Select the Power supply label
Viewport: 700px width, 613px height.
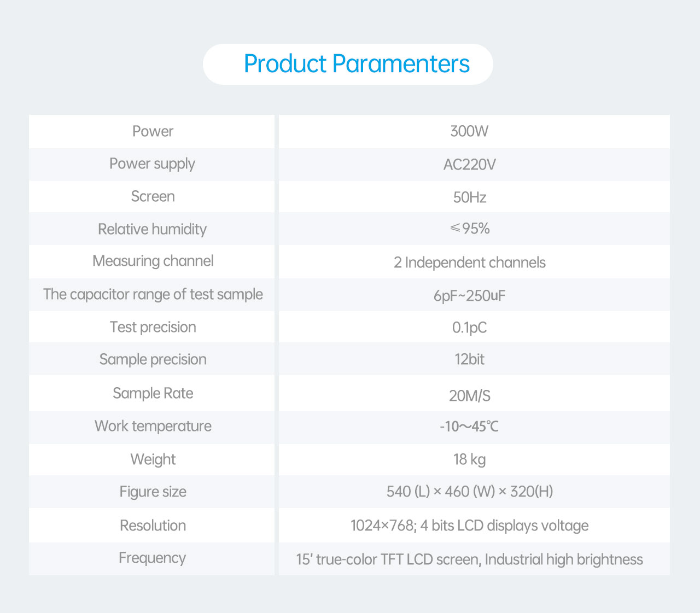point(152,164)
